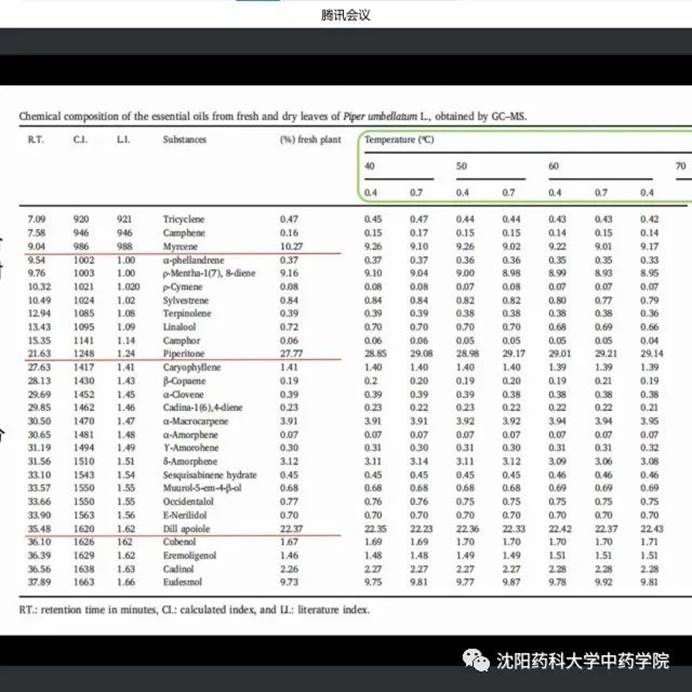Click the Eudesmol entry in last row
This screenshot has width=692, height=692.
[182, 582]
